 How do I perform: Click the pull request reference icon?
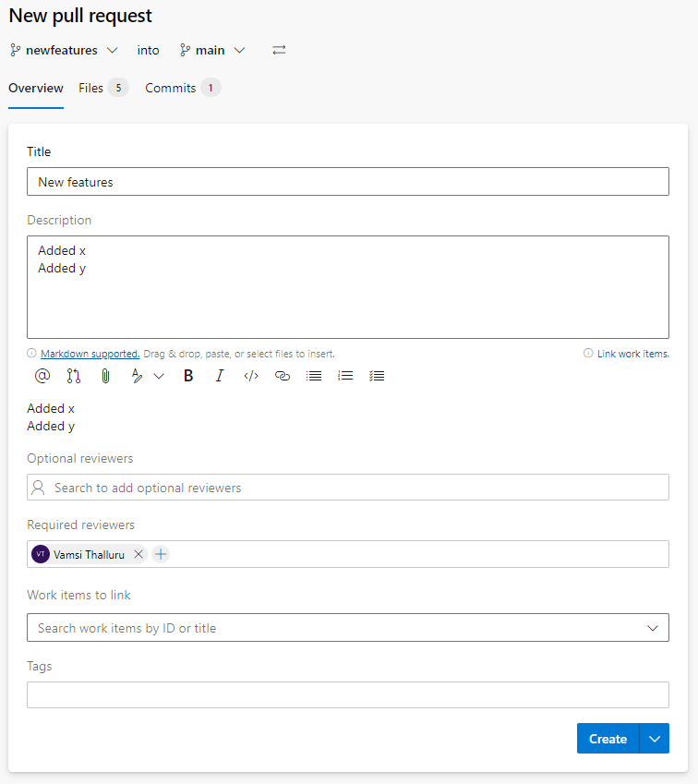74,376
